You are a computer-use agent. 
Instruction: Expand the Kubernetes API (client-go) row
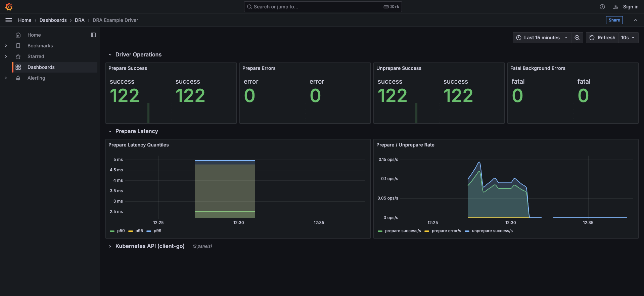[110, 246]
